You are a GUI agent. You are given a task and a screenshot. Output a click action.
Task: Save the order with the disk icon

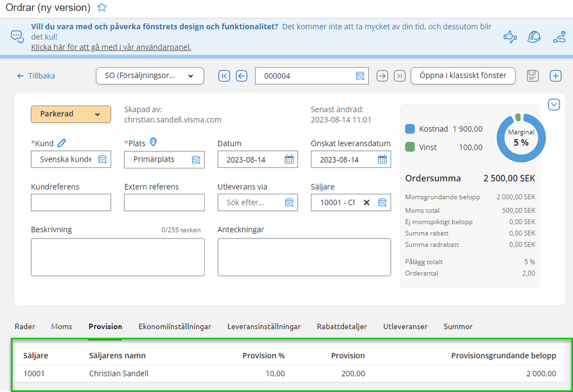coord(532,76)
